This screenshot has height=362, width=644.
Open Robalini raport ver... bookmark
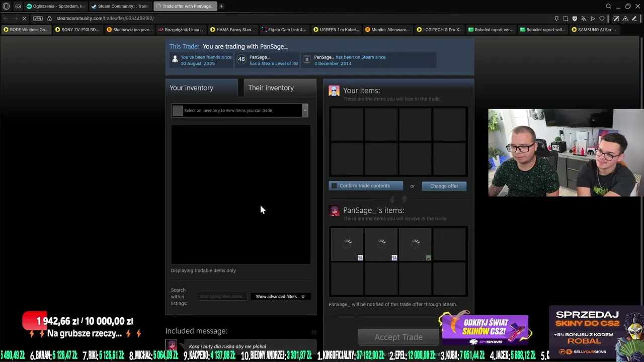[x=491, y=30]
